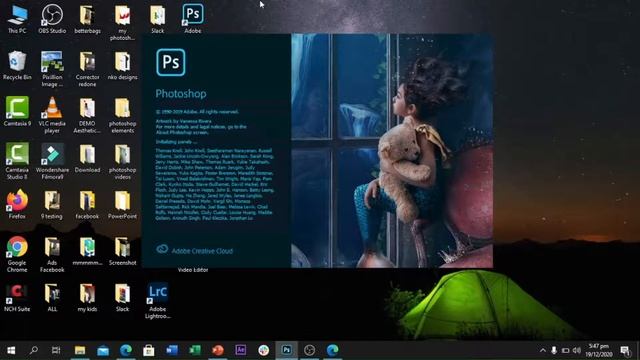Select the photoshop elements folder

click(122, 115)
